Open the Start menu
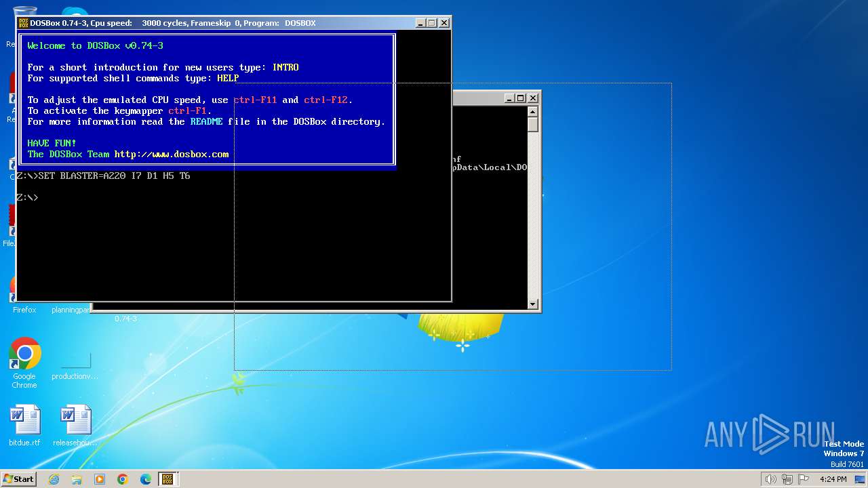The width and height of the screenshot is (868, 488). 18,479
